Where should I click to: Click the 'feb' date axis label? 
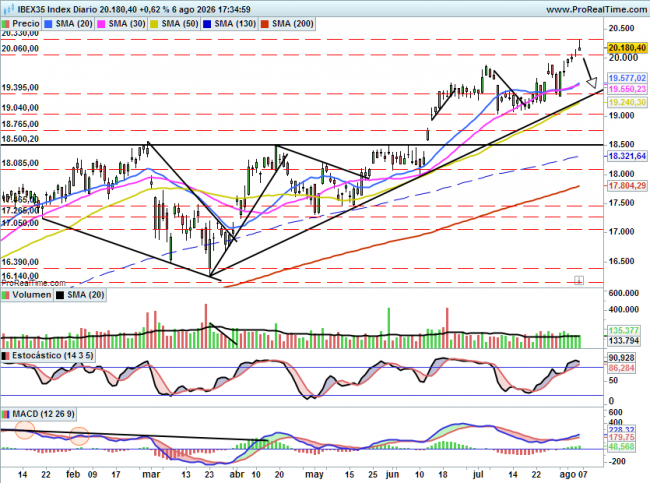pyautogui.click(x=73, y=474)
